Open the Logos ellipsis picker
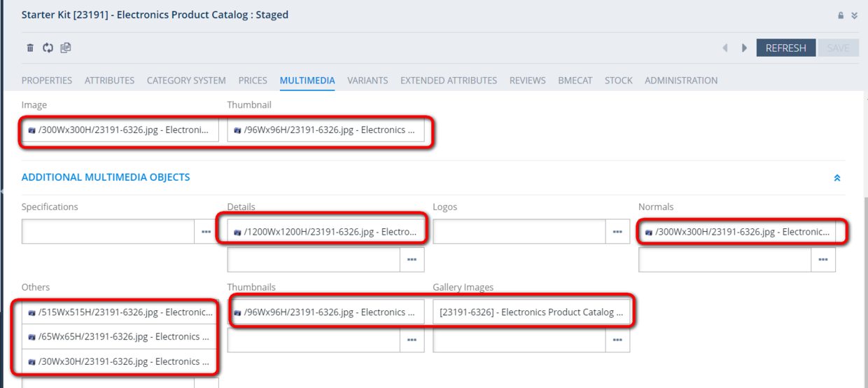The image size is (868, 388). pos(617,232)
